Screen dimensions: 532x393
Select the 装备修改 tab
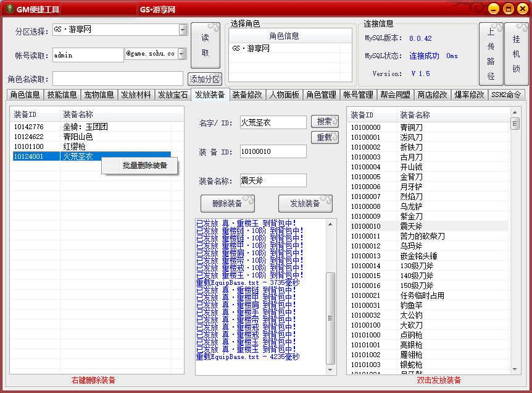coord(247,95)
